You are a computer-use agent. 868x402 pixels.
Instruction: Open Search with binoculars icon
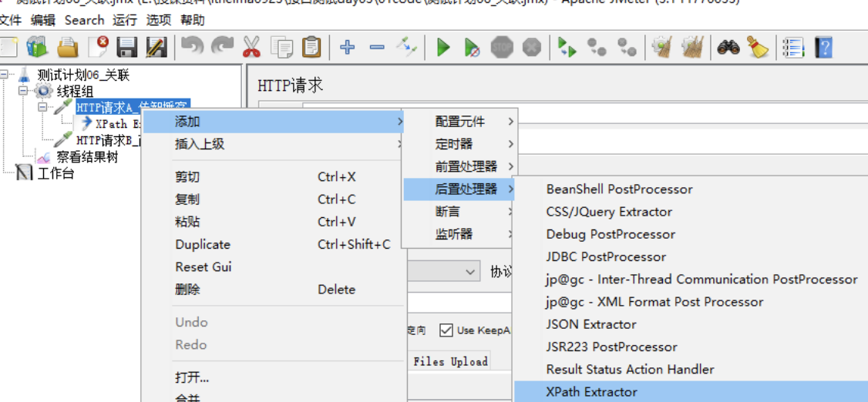(x=728, y=48)
